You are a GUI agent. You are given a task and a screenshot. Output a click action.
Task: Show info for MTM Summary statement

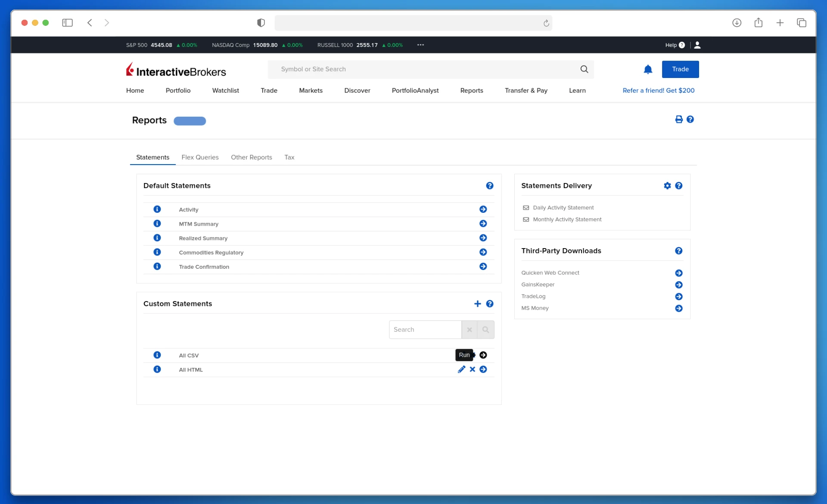pyautogui.click(x=157, y=224)
